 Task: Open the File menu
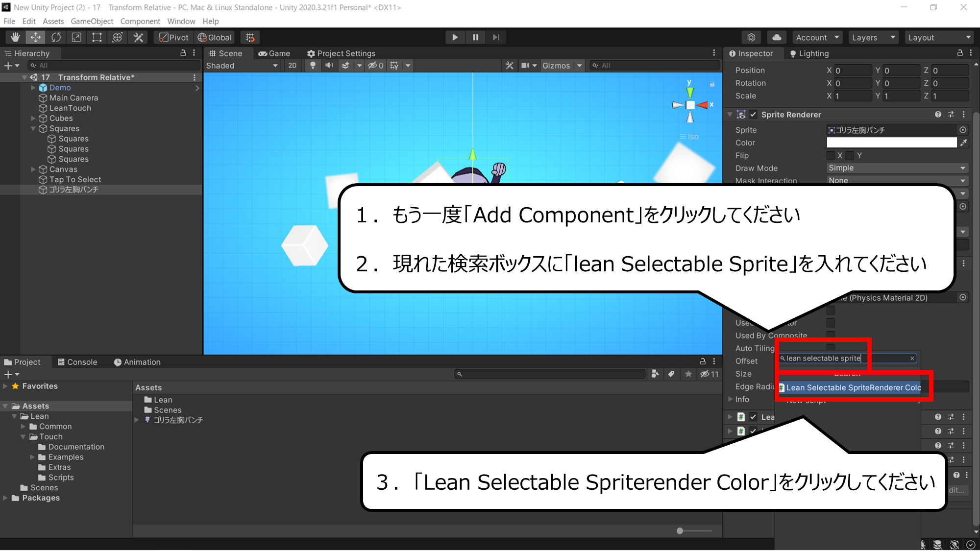[9, 21]
